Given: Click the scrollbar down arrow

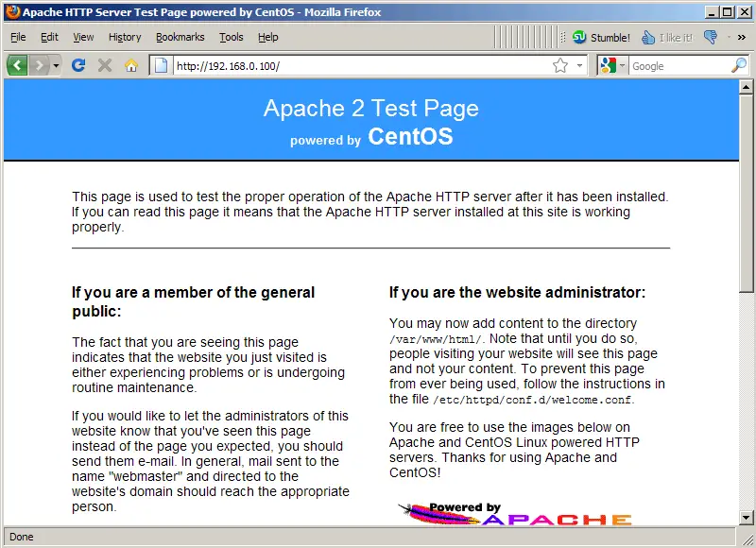Looking at the screenshot, I should 746,518.
